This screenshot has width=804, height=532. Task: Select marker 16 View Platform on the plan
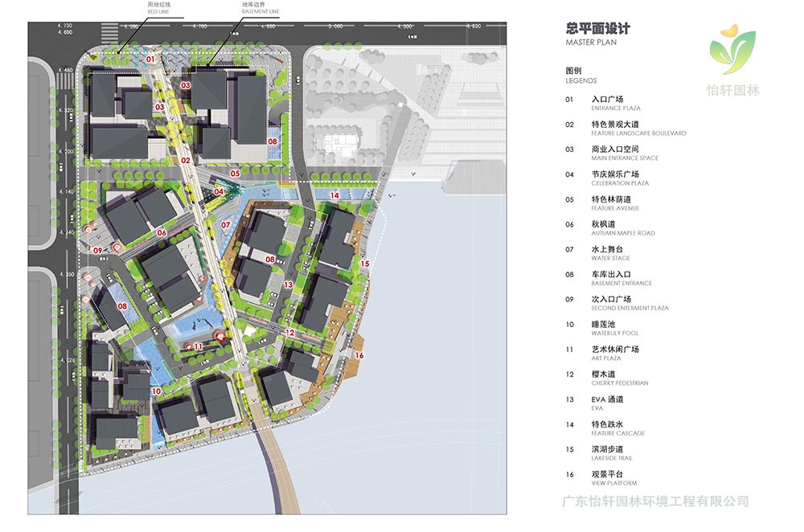359,354
